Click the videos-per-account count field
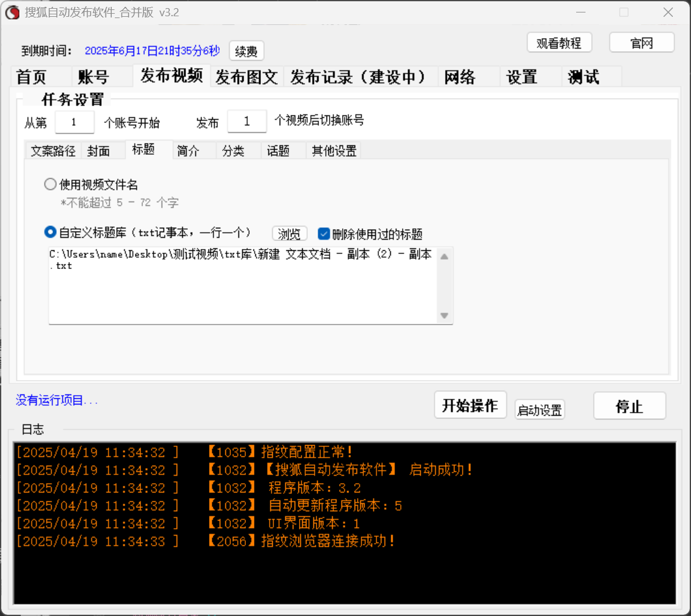This screenshot has width=691, height=616. (x=247, y=120)
